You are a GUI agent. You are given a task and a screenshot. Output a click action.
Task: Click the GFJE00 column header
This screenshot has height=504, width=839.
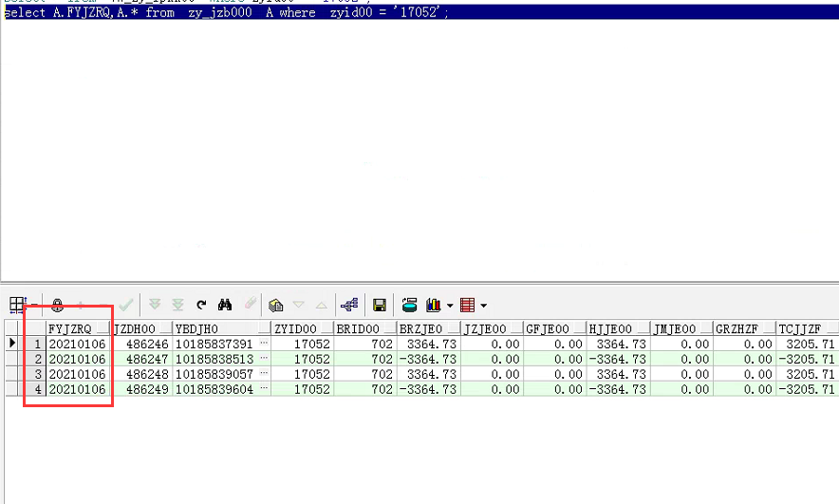tap(555, 328)
